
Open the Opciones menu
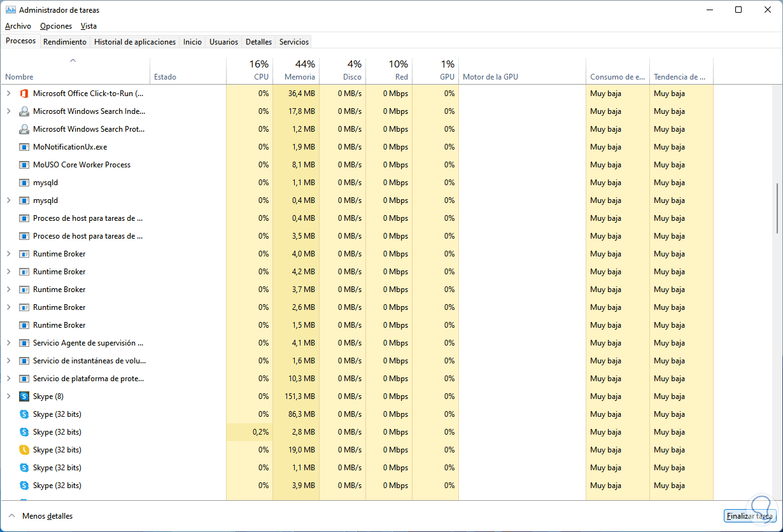pyautogui.click(x=56, y=26)
